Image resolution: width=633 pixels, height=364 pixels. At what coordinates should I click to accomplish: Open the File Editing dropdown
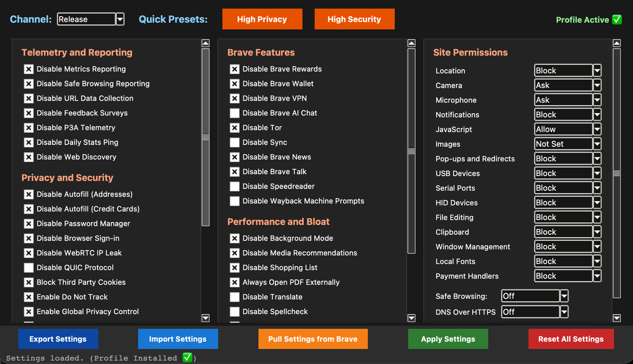568,217
